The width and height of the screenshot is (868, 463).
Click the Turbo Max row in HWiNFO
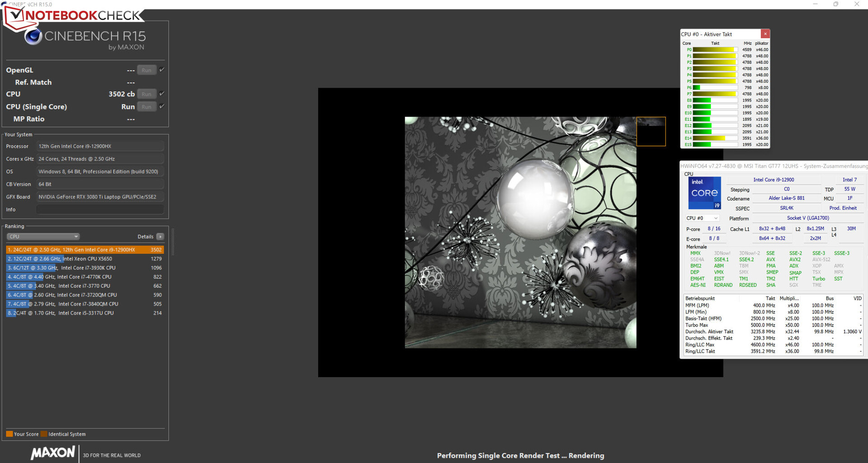pos(773,325)
